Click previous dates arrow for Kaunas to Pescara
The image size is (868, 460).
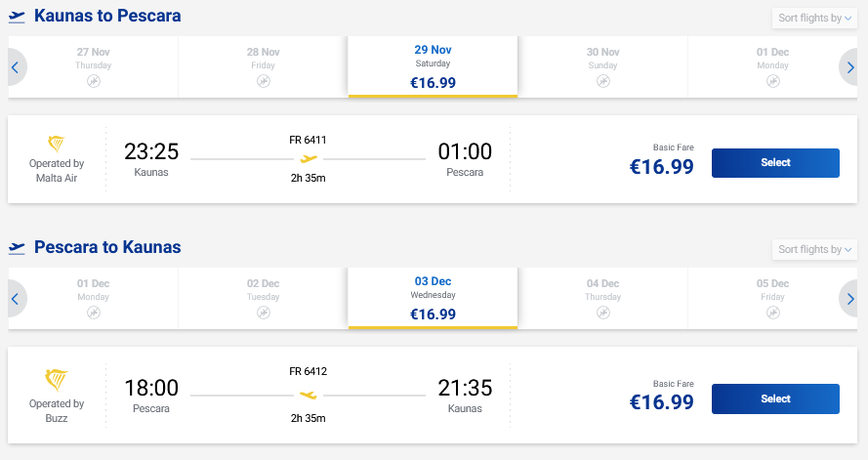point(16,67)
